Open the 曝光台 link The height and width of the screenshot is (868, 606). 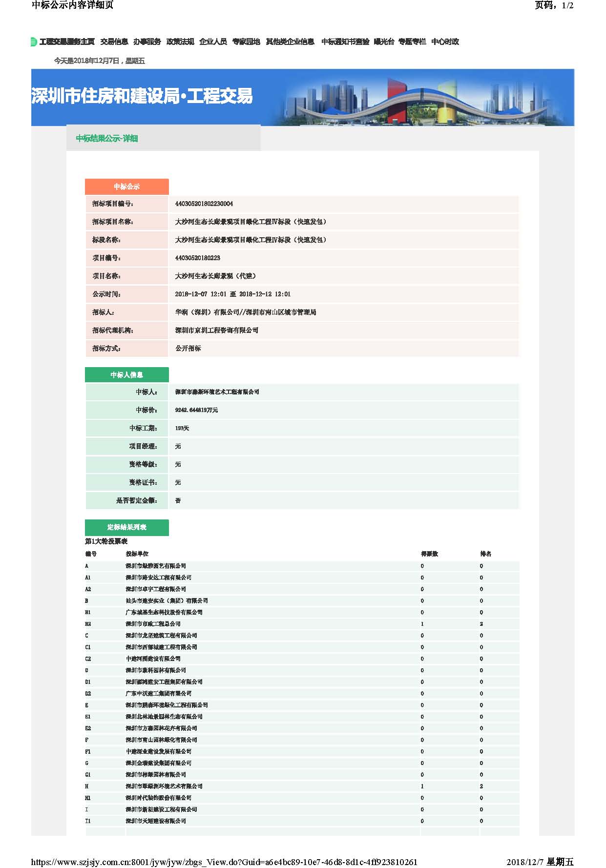coord(384,42)
